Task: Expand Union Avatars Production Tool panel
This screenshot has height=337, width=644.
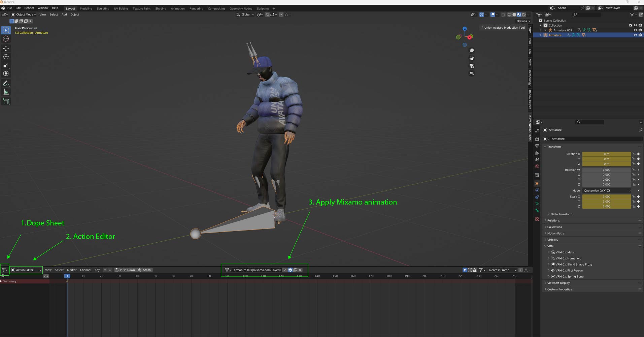Action: 503,28
